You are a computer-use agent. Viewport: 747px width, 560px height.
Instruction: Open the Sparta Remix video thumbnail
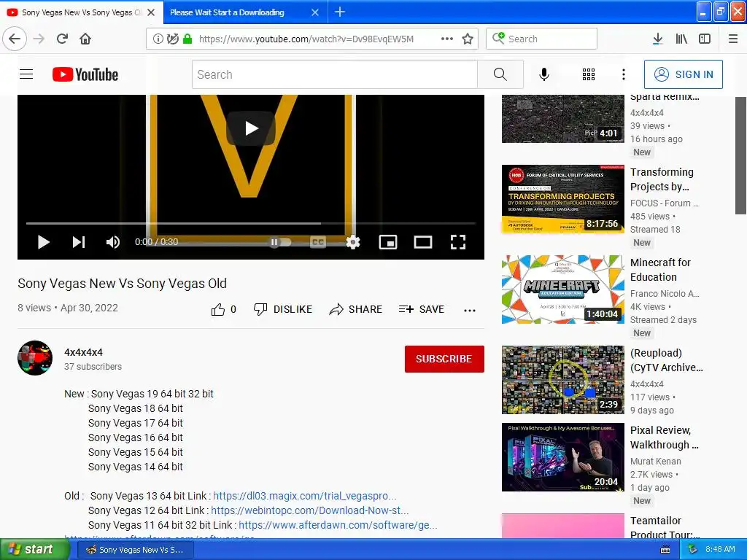point(562,119)
